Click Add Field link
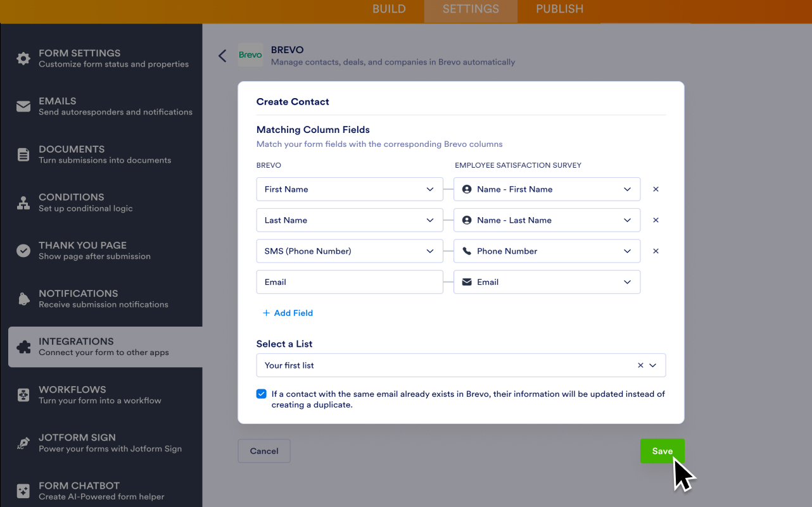 (x=288, y=313)
